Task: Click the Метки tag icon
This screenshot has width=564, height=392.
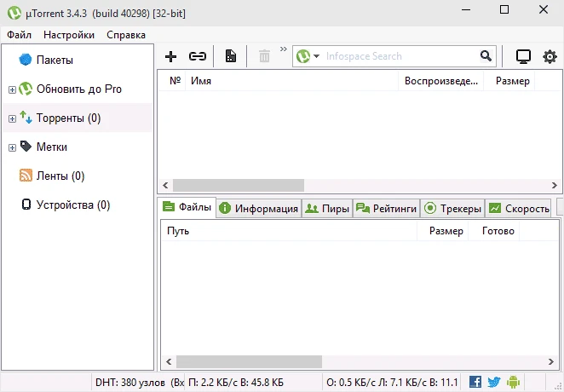Action: tap(26, 146)
